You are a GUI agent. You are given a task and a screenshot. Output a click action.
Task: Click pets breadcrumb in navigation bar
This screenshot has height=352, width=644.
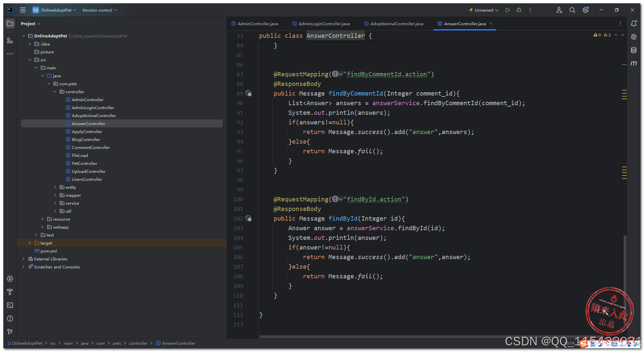(x=117, y=343)
